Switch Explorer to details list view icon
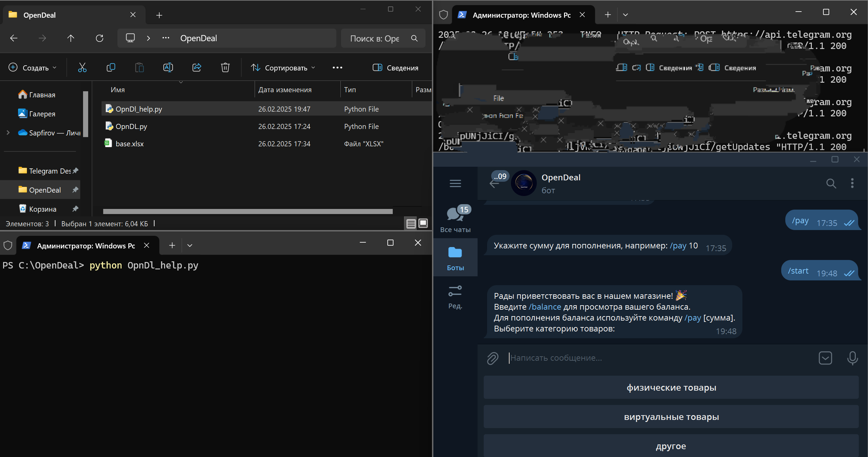Screen dimensions: 868x457 (x=411, y=224)
